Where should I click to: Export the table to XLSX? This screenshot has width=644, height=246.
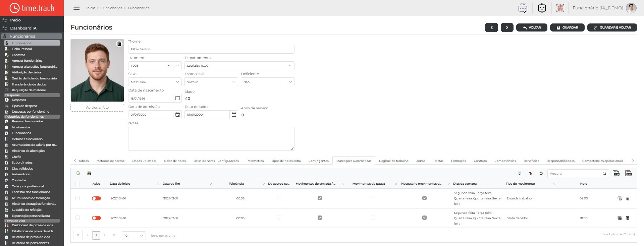coord(616,173)
